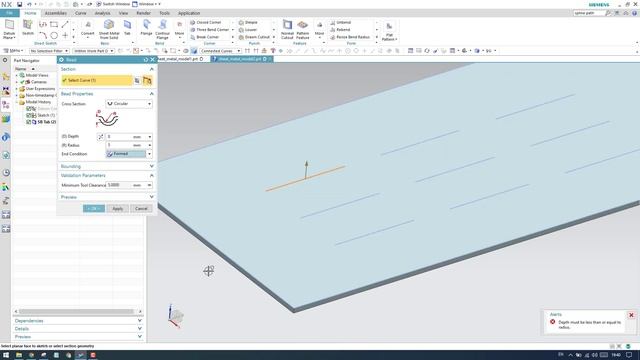The width and height of the screenshot is (640, 360).
Task: Close the Alerts notification
Action: point(631,315)
